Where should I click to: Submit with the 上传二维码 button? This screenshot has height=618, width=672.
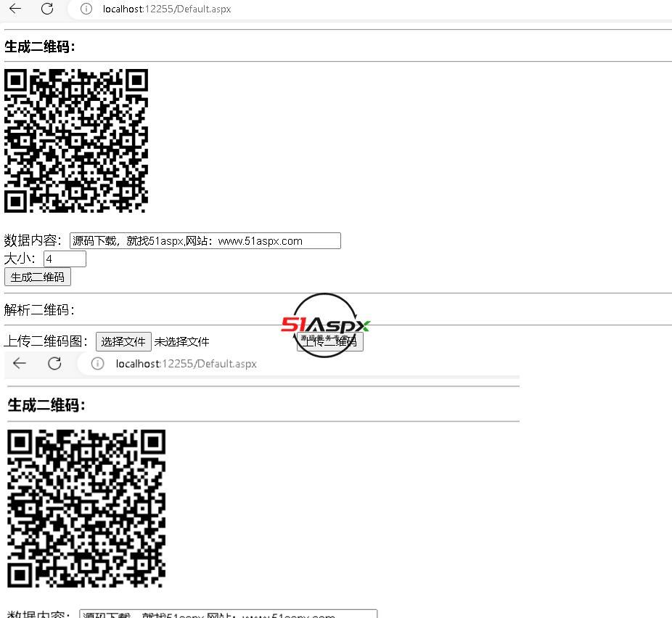click(330, 342)
